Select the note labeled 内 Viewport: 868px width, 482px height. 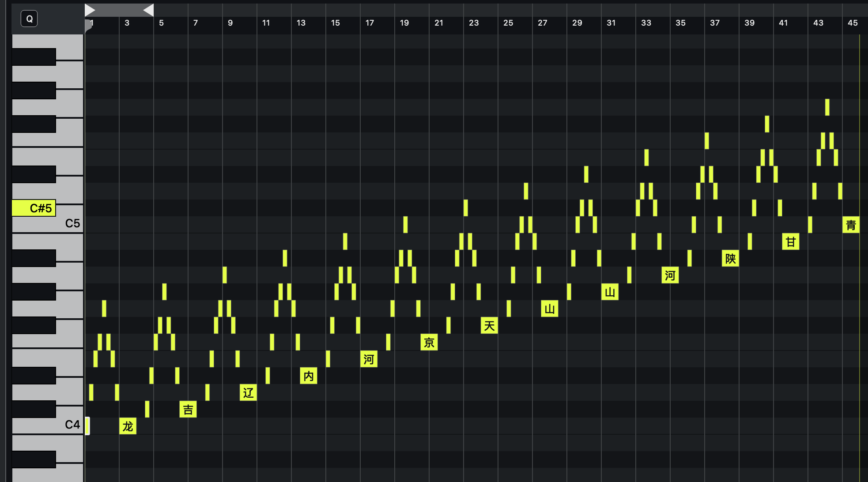(x=309, y=376)
